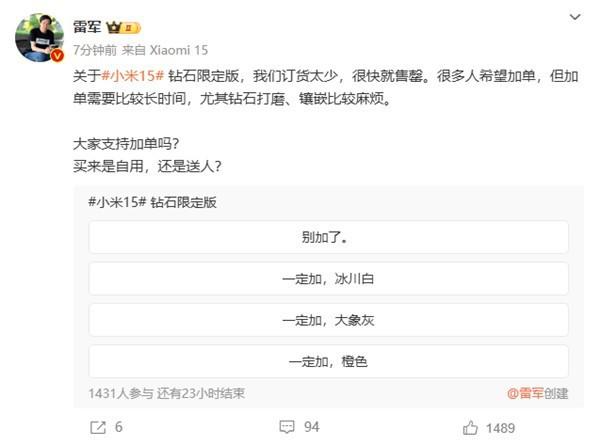Open the 雷军 username link
600x445 pixels.
click(x=87, y=27)
